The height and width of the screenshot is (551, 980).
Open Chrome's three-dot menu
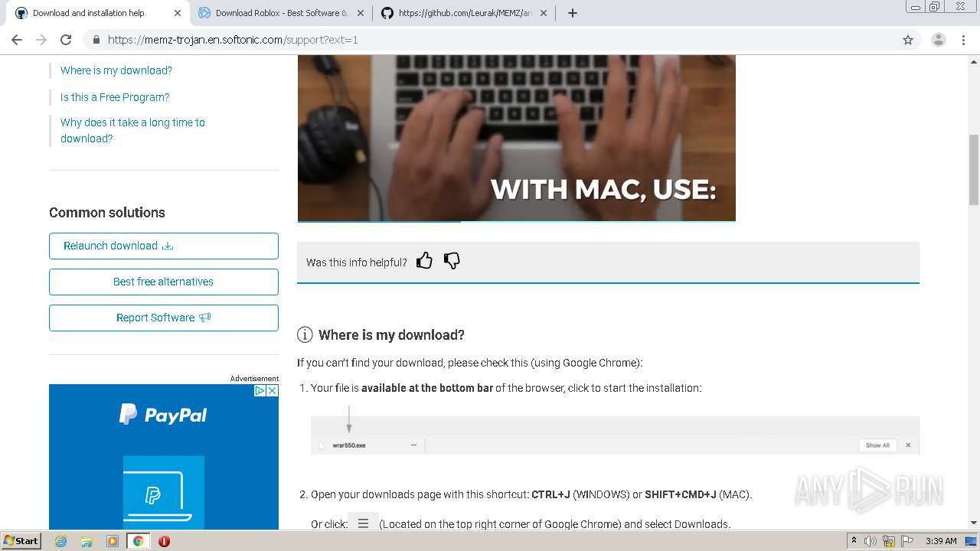point(963,40)
